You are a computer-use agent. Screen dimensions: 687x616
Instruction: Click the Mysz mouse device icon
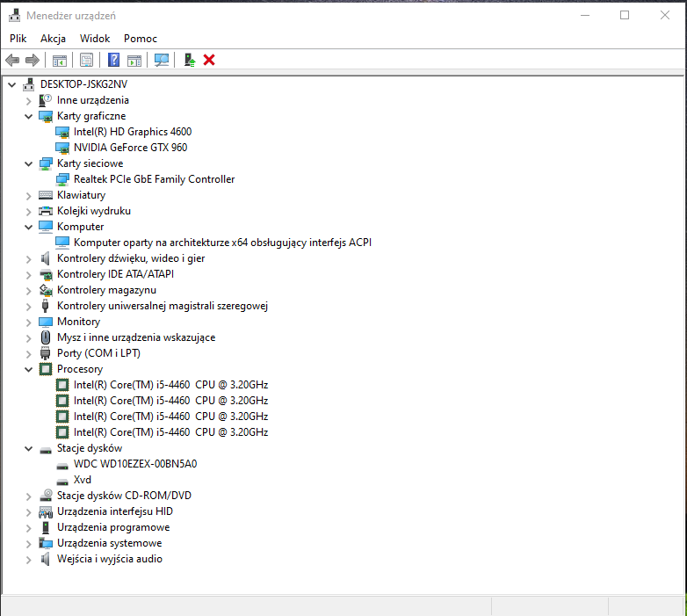click(45, 337)
